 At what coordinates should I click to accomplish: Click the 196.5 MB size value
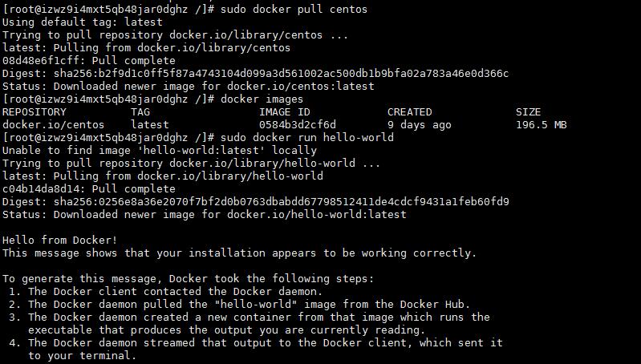coord(541,125)
